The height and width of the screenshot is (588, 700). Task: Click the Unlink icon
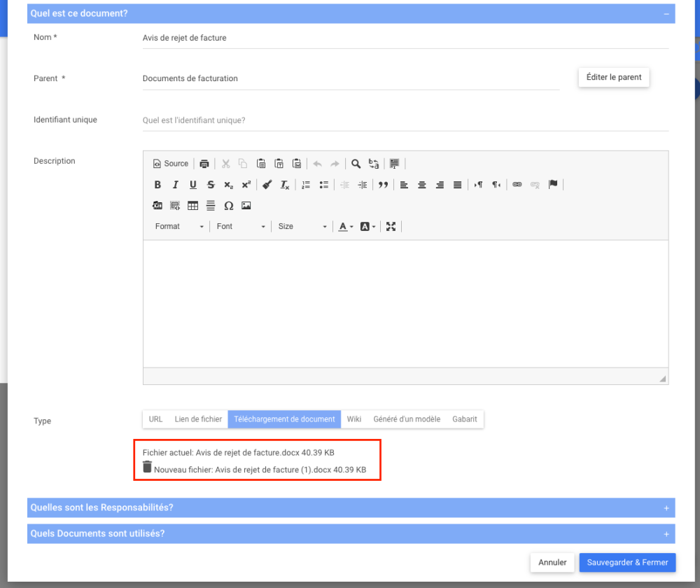535,184
